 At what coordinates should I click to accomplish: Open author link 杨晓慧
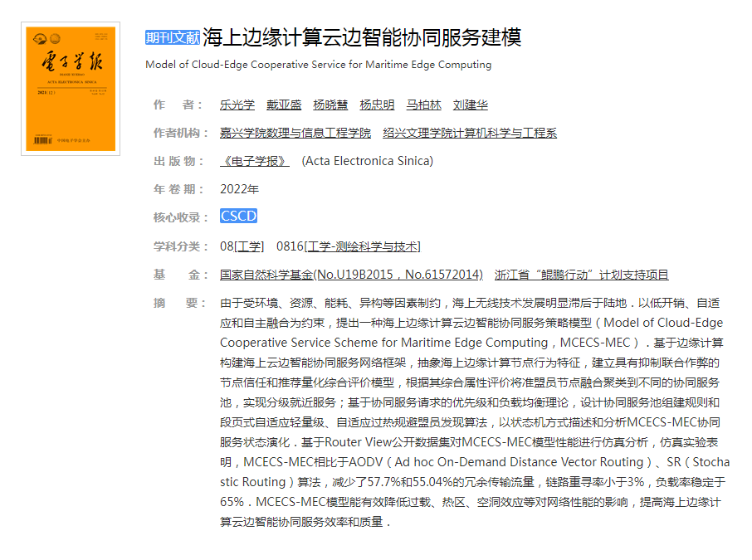(x=330, y=105)
